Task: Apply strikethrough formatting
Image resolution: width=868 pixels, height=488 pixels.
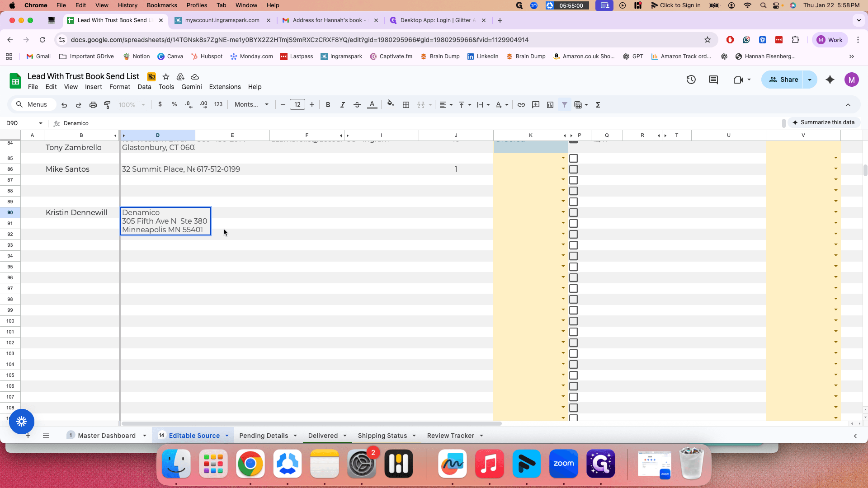Action: (x=357, y=105)
